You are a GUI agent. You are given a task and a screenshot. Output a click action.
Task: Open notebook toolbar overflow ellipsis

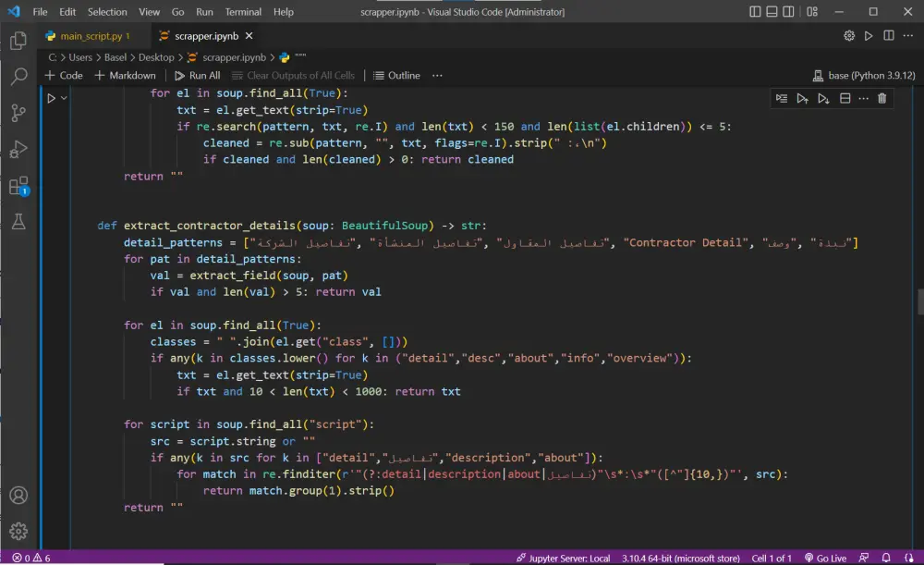pos(437,76)
